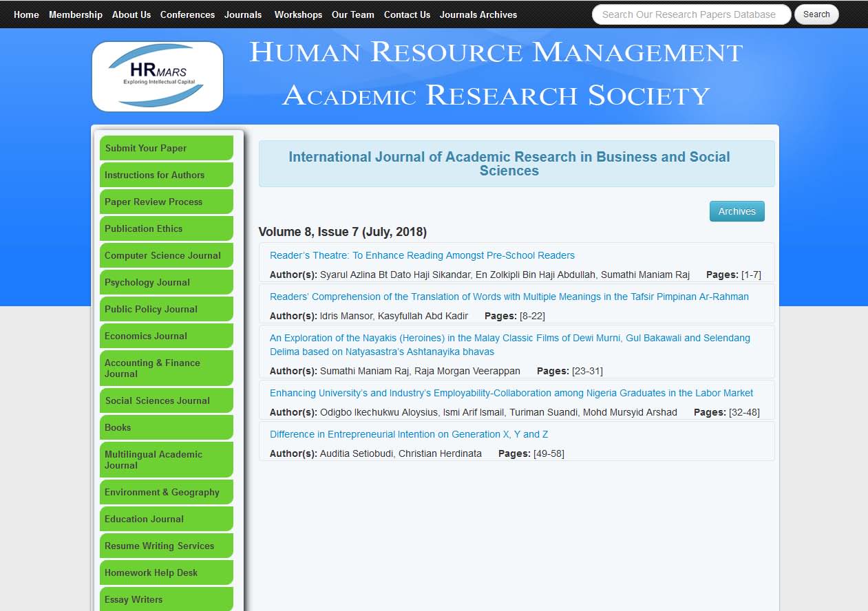Open Submit Your Paper in sidebar
The image size is (868, 611).
click(166, 148)
